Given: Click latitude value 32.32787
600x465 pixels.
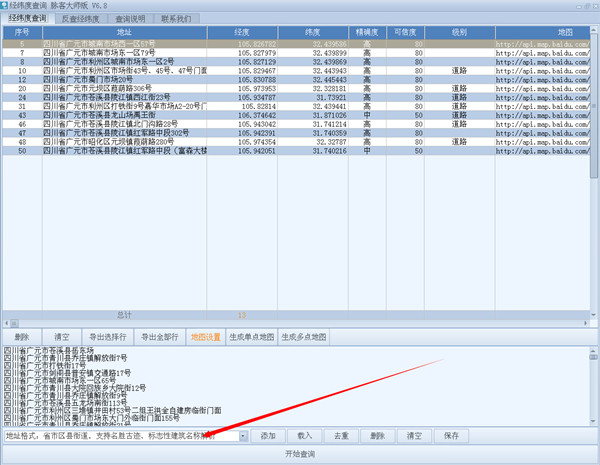Looking at the screenshot, I should pos(331,142).
